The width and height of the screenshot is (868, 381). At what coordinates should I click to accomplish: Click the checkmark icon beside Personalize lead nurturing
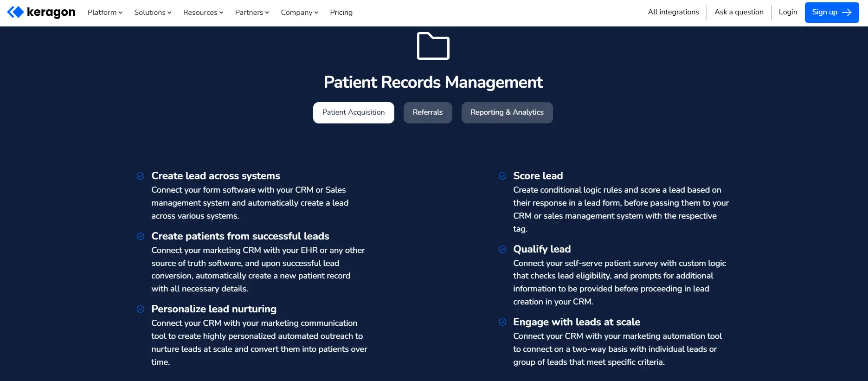[141, 309]
